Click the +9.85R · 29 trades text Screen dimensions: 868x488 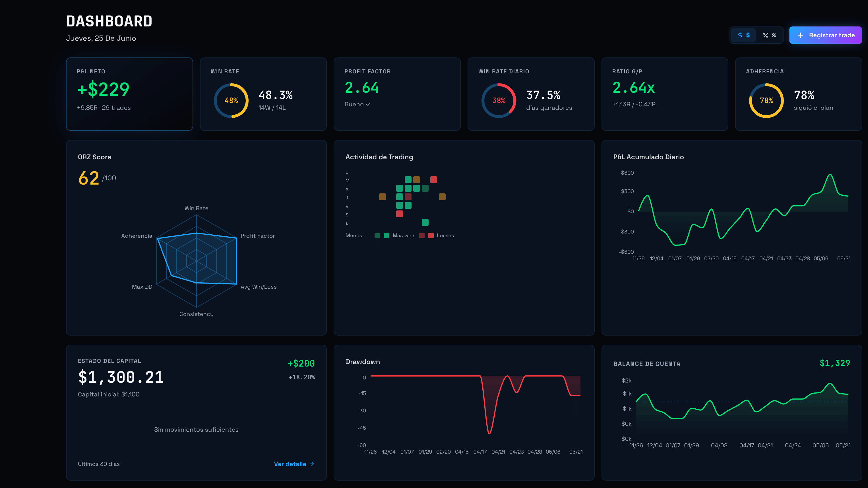click(x=104, y=108)
